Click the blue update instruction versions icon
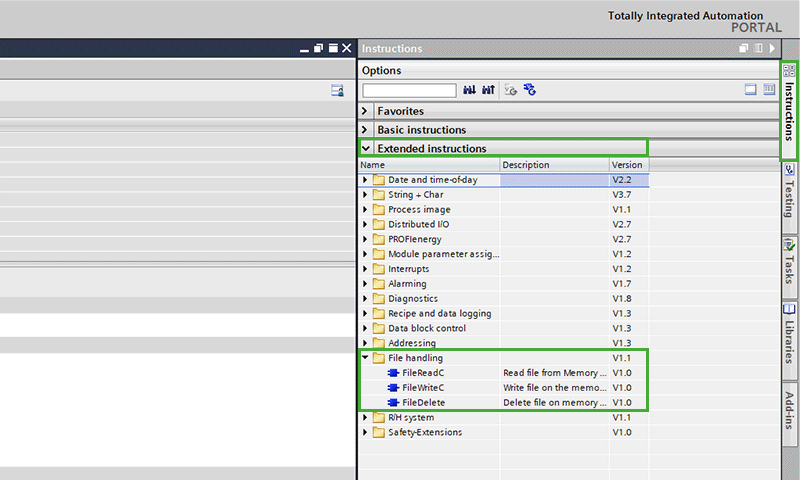Viewport: 800px width, 480px height. point(530,90)
